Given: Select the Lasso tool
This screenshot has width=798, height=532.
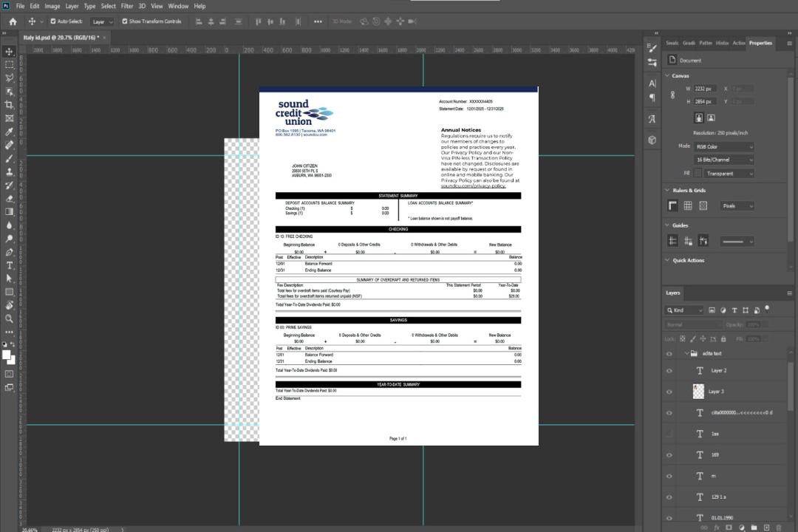Looking at the screenshot, I should (9, 78).
